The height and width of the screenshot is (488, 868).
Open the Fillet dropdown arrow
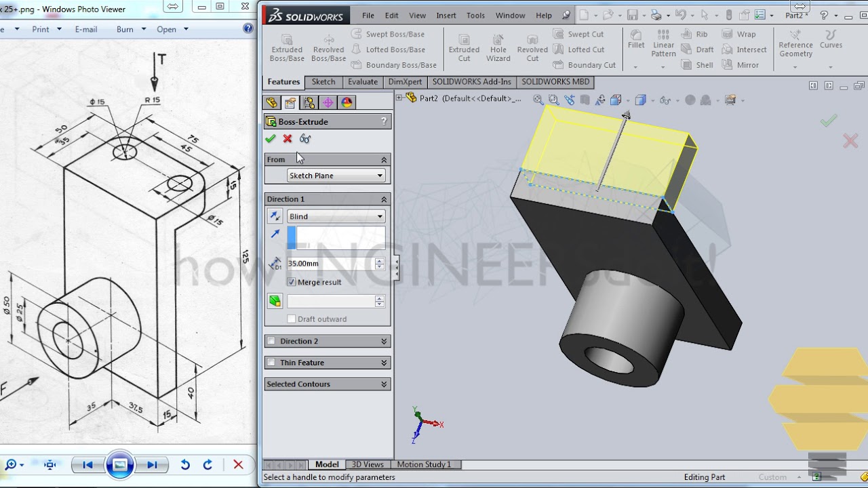pos(635,66)
